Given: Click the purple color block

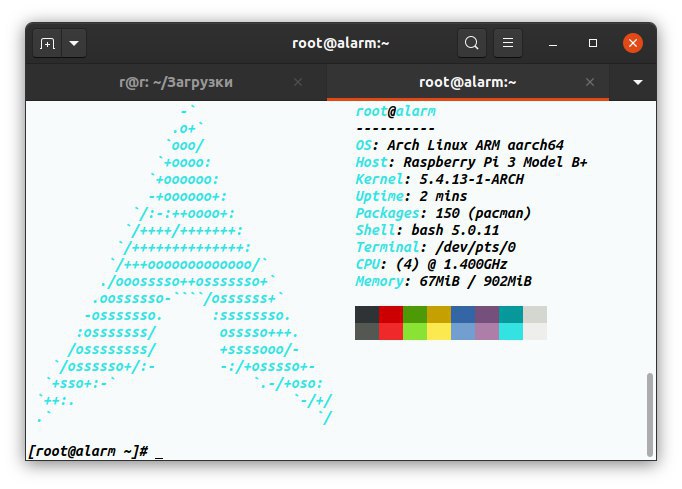Looking at the screenshot, I should [x=487, y=315].
